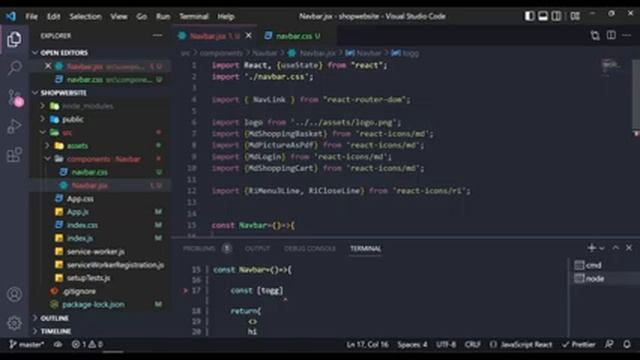
Task: Open errors and warnings status item
Action: pos(87,344)
